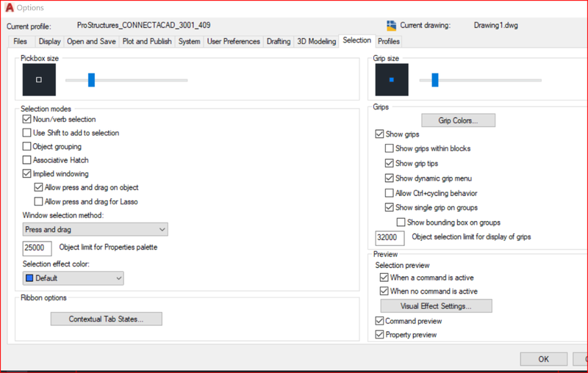Open the User Preferences tab
588x373 pixels.
(x=233, y=41)
